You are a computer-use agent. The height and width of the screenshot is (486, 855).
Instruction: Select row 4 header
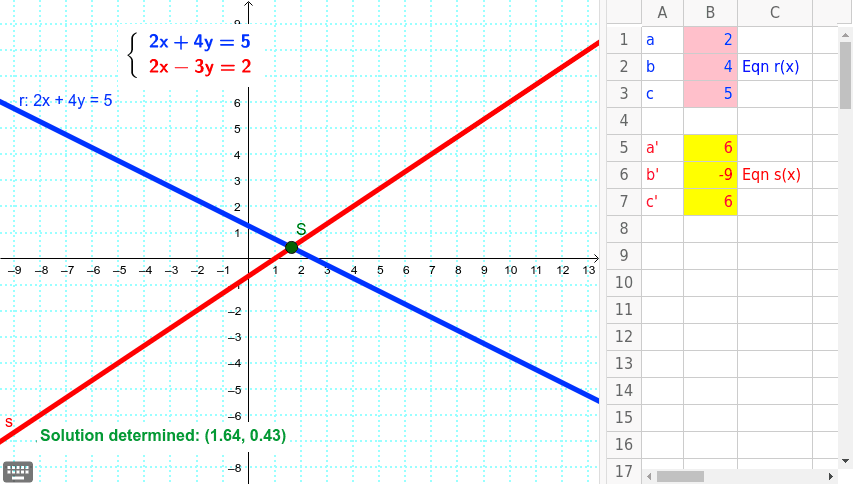624,121
